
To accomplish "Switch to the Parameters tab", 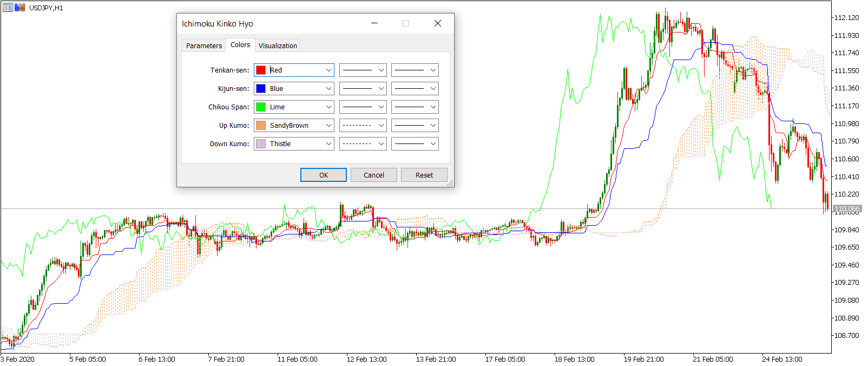I will coord(203,45).
